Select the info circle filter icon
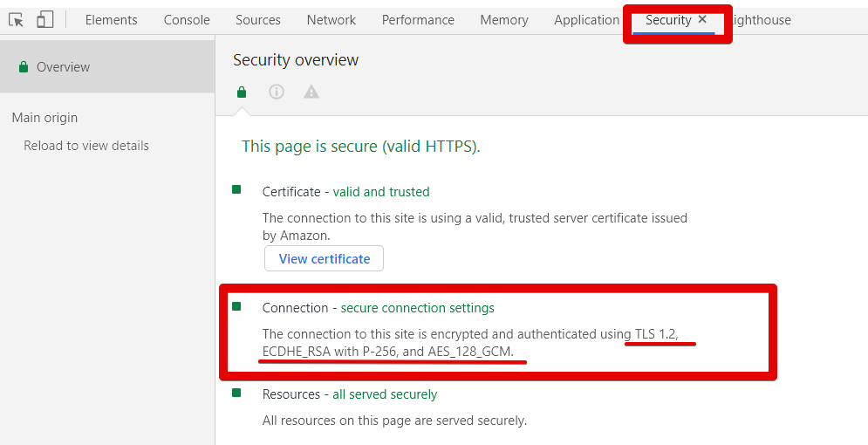868x445 pixels. (277, 92)
